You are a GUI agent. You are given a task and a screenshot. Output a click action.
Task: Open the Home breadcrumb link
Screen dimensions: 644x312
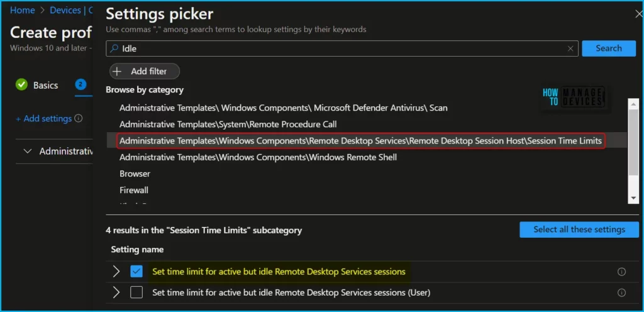pos(23,10)
